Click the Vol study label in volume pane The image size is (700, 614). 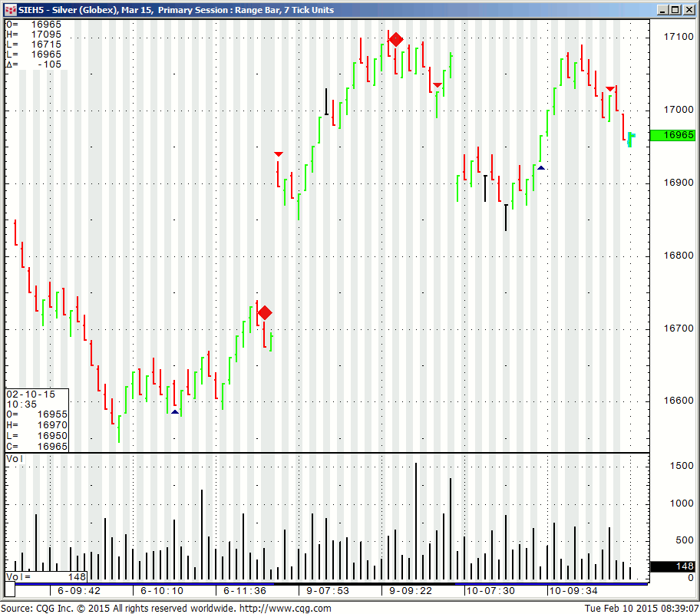pos(15,458)
